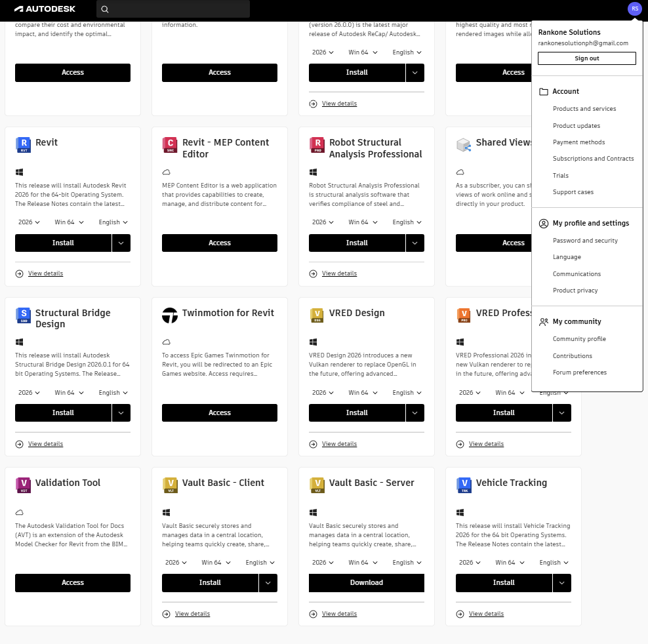Click cloud icon on Validation Tool card
The height and width of the screenshot is (644, 648).
(20, 513)
